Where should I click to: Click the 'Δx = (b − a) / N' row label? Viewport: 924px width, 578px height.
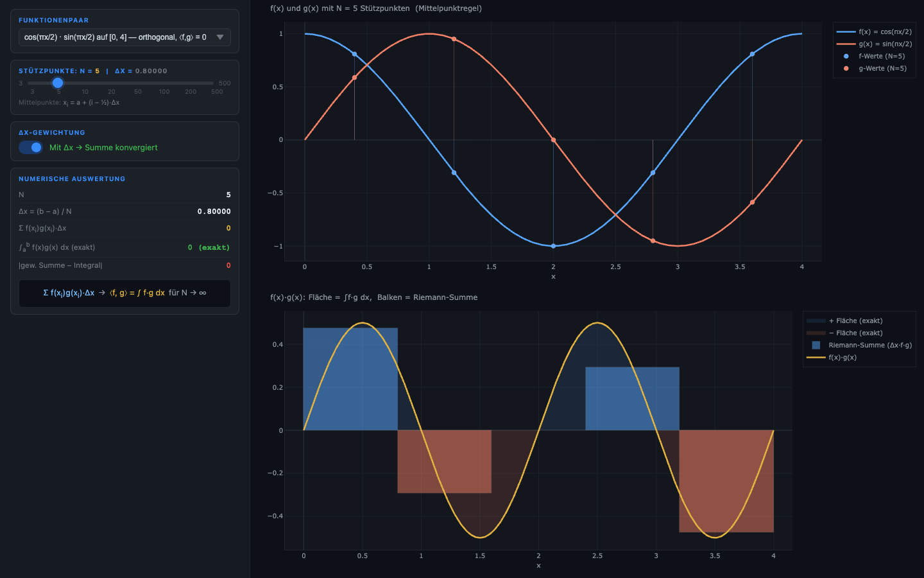point(45,211)
